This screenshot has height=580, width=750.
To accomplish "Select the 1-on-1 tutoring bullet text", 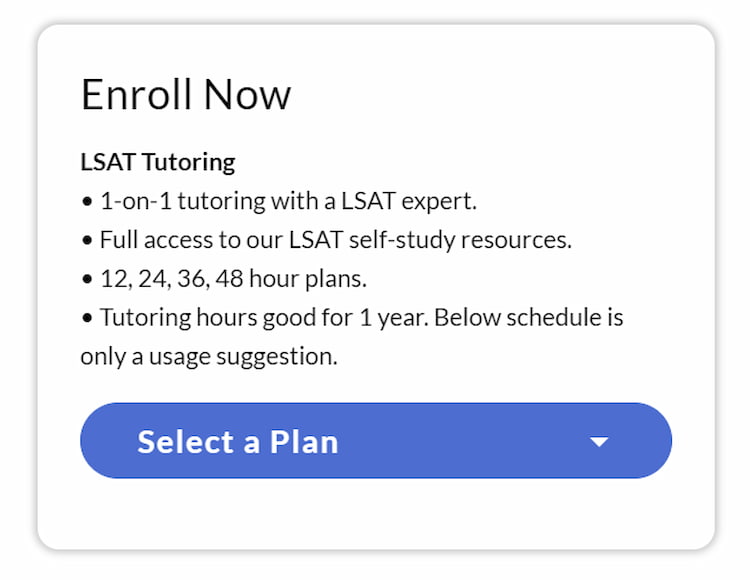I will point(288,201).
